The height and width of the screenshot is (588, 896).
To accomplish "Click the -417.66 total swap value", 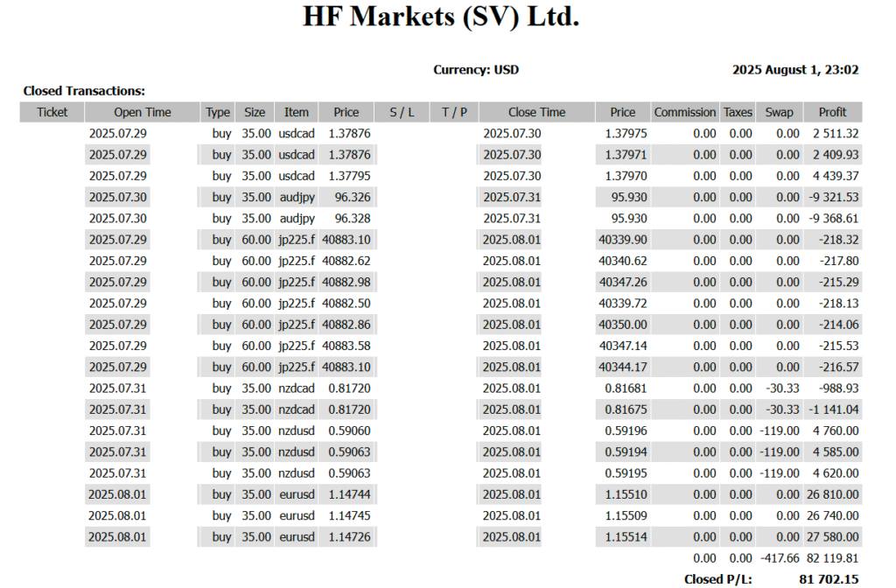I will [779, 557].
